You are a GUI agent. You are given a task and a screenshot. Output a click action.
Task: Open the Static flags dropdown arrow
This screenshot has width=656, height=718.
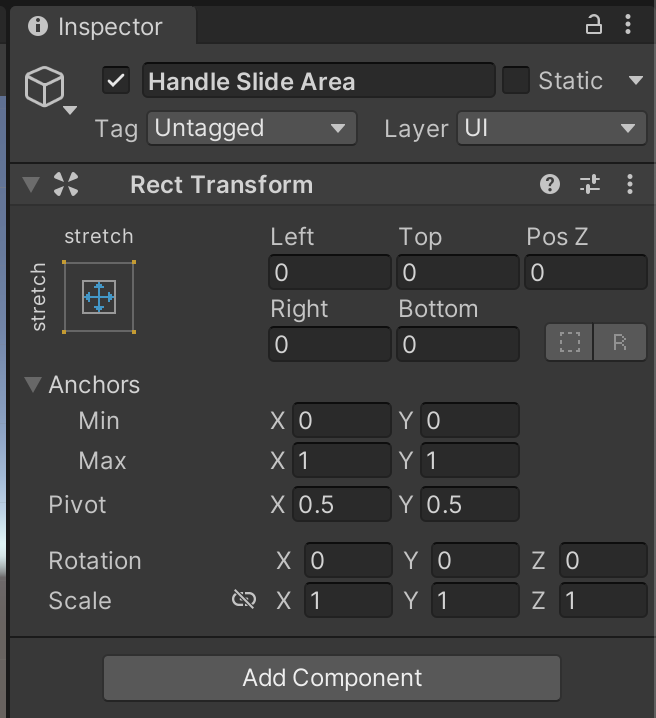pos(636,81)
